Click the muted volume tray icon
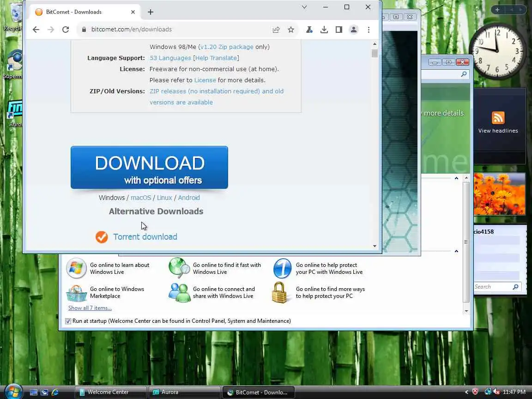The height and width of the screenshot is (399, 532). (x=497, y=392)
